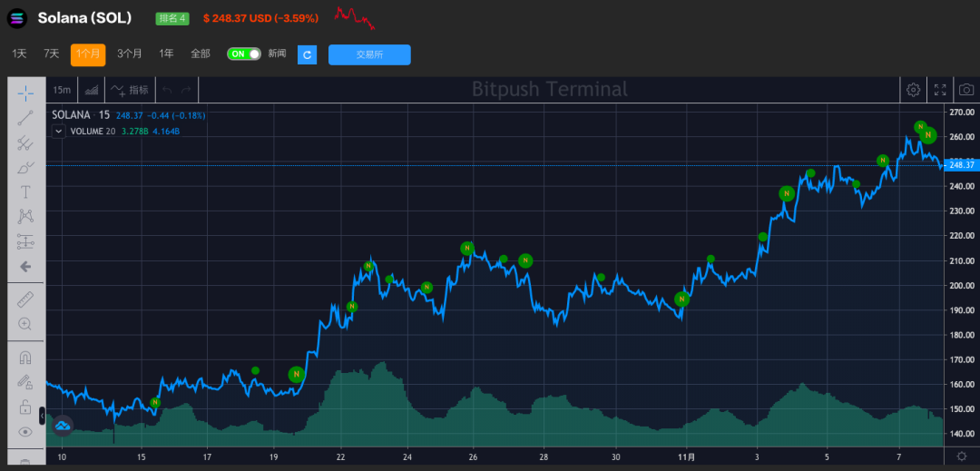This screenshot has width=980, height=471.
Task: Click the VOLUME 20 indicator label
Action: (93, 132)
